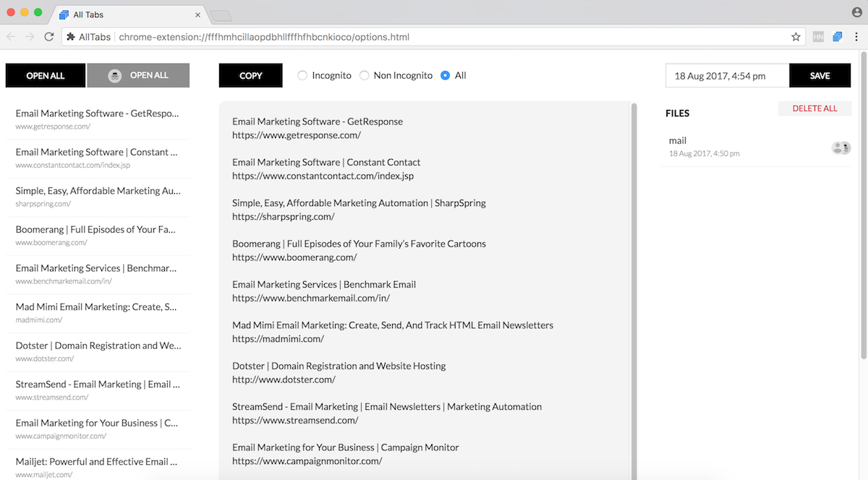Click the text 'https://www.getresponse.com/' in the list

[297, 135]
